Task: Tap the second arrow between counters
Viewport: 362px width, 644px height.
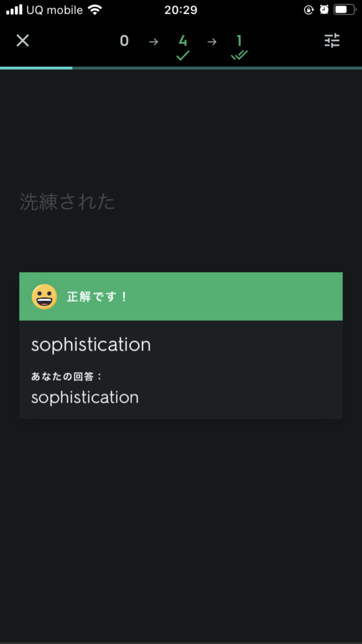Action: click(x=212, y=42)
